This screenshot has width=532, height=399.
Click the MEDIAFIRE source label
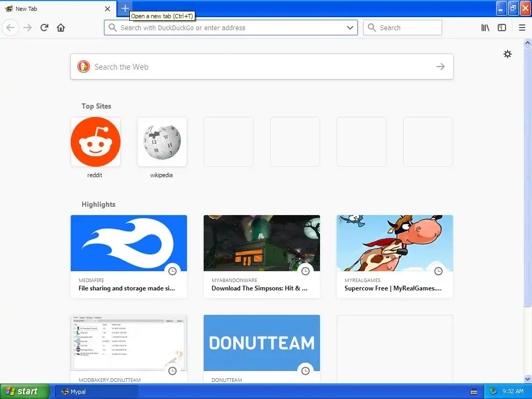point(91,280)
